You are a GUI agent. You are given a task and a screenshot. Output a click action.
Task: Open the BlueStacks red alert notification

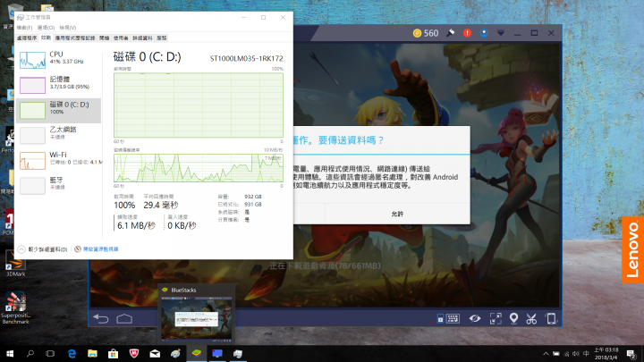[x=467, y=33]
